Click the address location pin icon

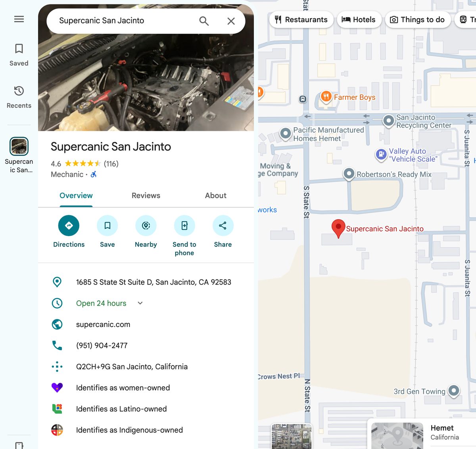[x=57, y=282]
